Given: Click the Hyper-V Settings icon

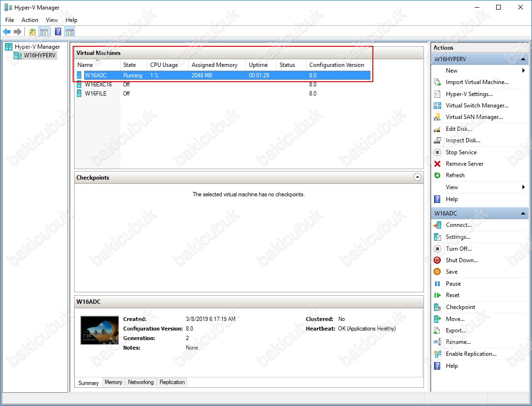Looking at the screenshot, I should click(437, 94).
